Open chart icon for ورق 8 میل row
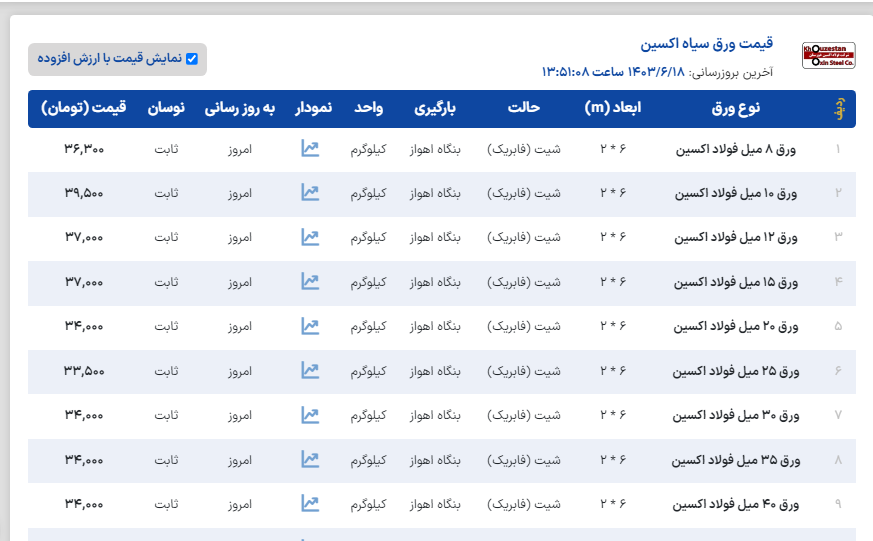The image size is (873, 541). coord(310,149)
